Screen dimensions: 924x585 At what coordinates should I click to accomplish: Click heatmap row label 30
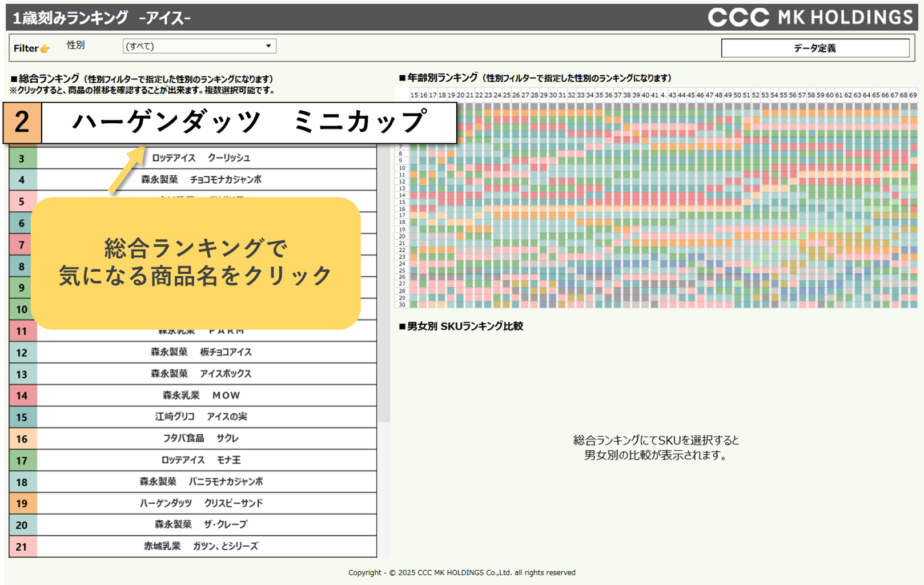pos(402,305)
